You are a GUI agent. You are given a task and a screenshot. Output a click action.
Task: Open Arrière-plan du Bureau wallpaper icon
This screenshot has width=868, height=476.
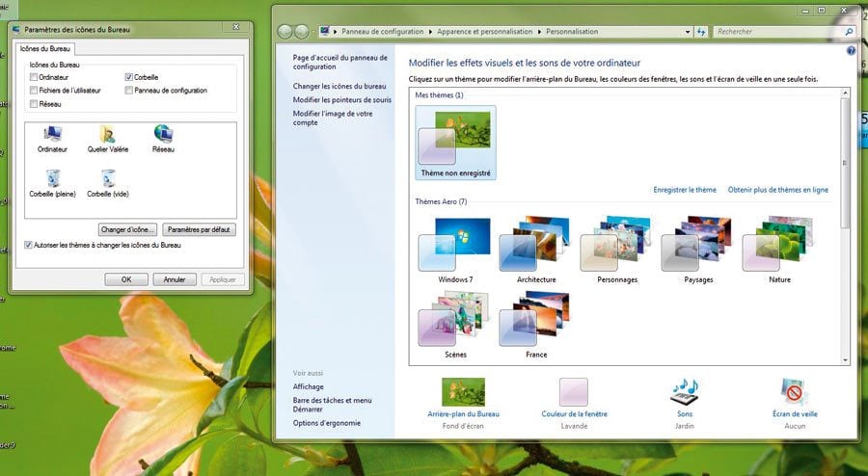463,391
